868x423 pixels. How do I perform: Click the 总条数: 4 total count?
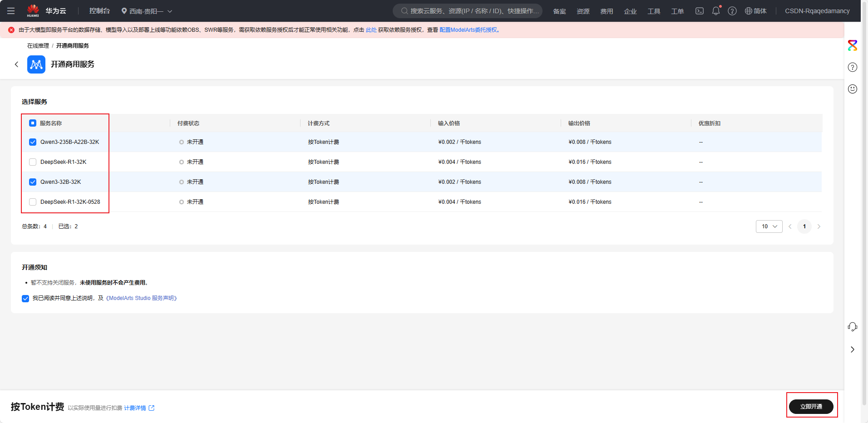coord(35,226)
